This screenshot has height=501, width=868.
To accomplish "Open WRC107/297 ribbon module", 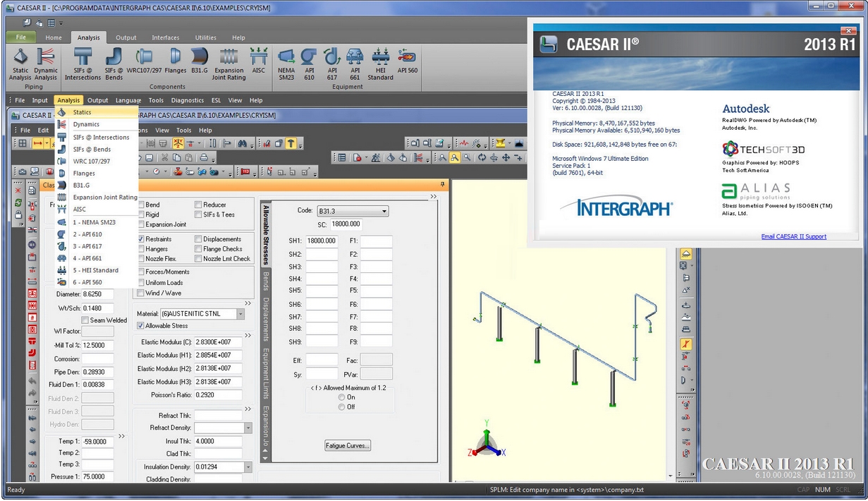I will click(x=145, y=61).
